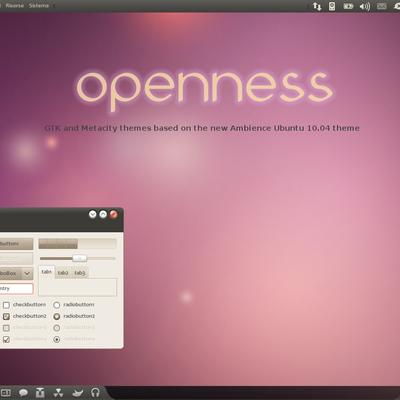Switch to tab2
This screenshot has width=400, height=400.
pos(63,273)
